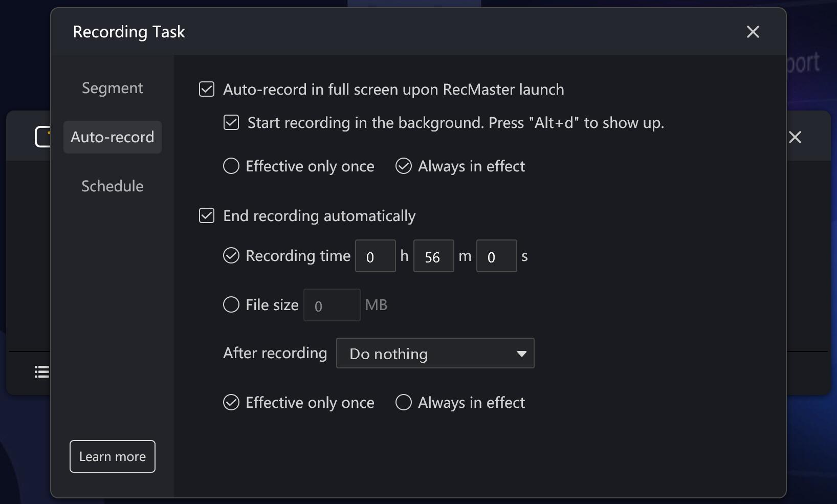Open the Schedule tab
This screenshot has height=504, width=837.
pyautogui.click(x=113, y=186)
